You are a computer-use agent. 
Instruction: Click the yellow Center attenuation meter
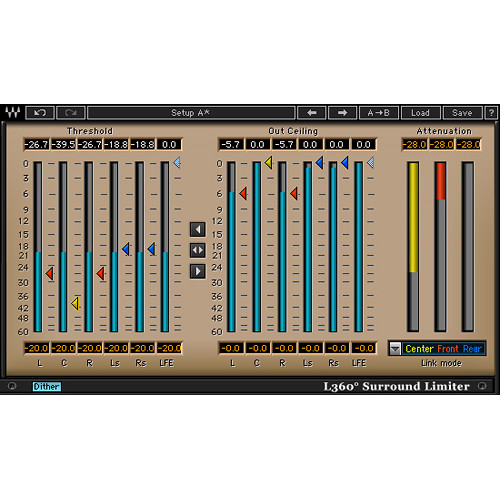[x=413, y=247]
